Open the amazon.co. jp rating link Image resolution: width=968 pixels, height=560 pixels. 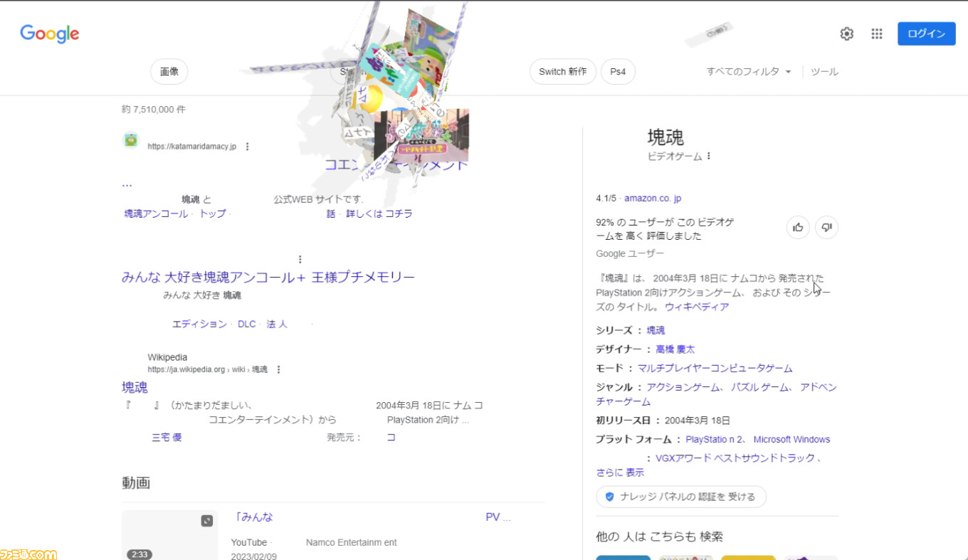(x=653, y=198)
